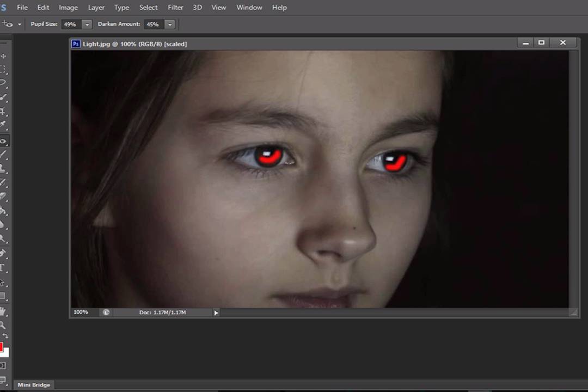
Task: Open the Darken Amount dropdown
Action: click(170, 24)
